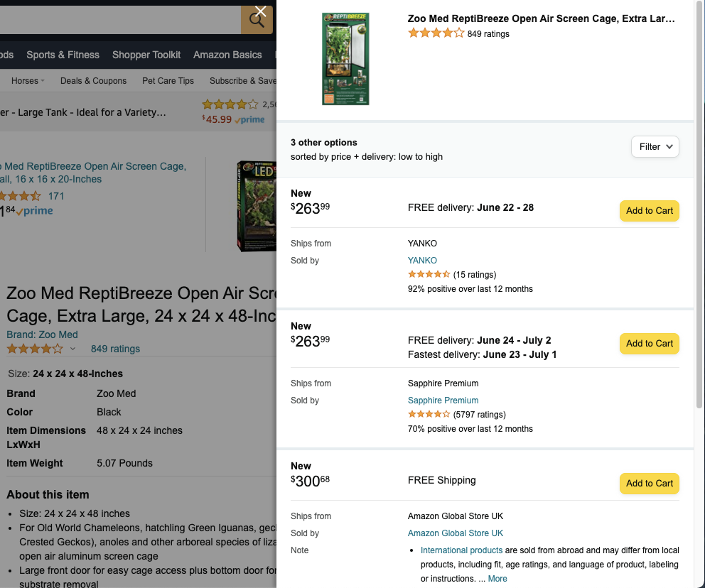705x588 pixels.
Task: Add YANKO offer to cart
Action: pyautogui.click(x=649, y=211)
